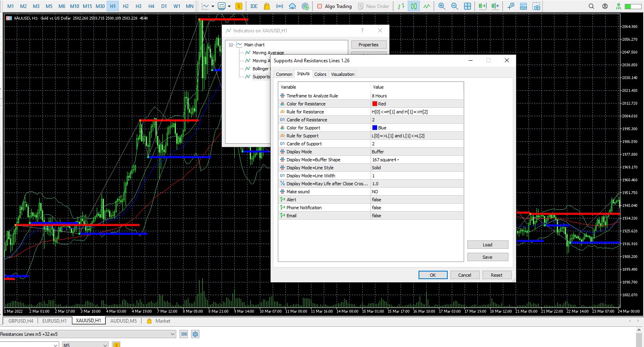Open the EURUSD,H1 chart tab
The width and height of the screenshot is (644, 347).
(54, 321)
